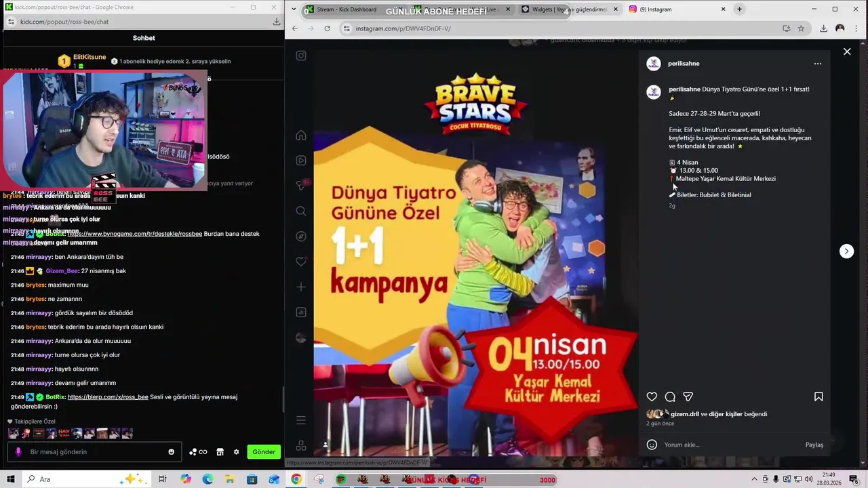868x488 pixels.
Task: Open Instagram Explore compass icon
Action: pos(301,237)
